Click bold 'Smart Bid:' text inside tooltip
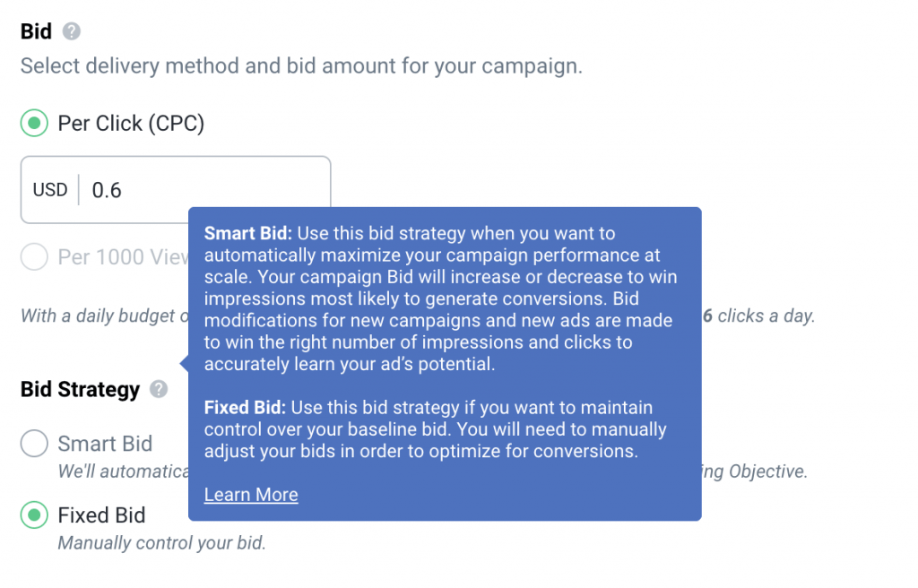The height and width of the screenshot is (588, 918). 248,234
